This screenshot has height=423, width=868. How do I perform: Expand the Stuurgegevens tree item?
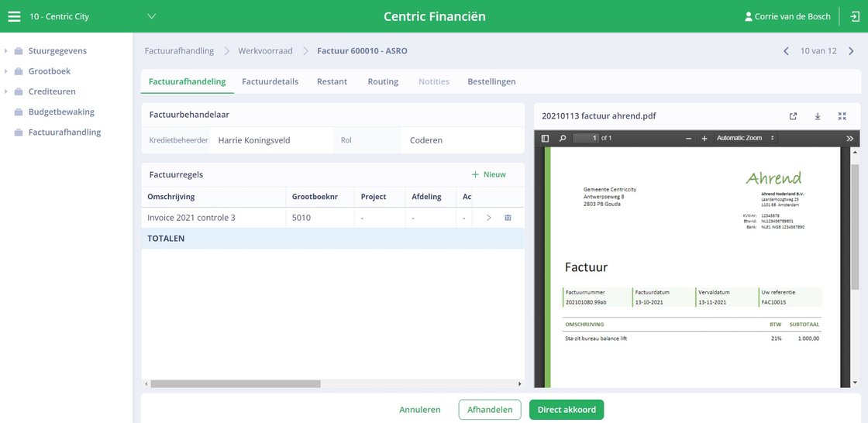tap(5, 51)
